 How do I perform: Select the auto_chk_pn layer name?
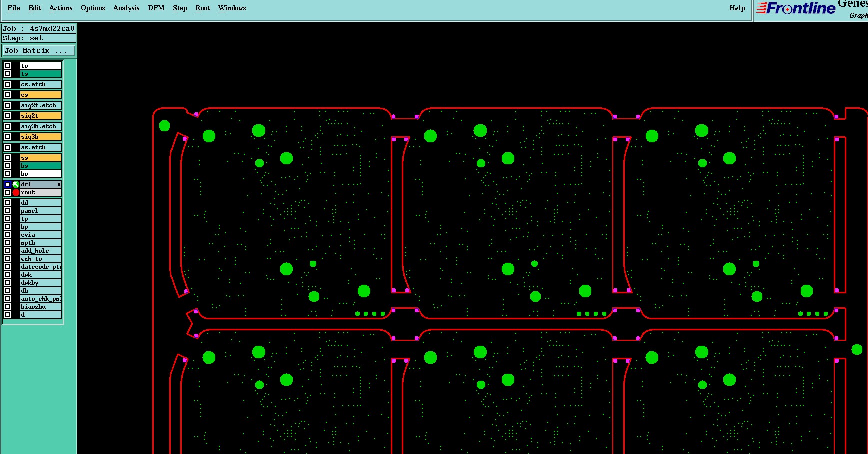(x=41, y=299)
